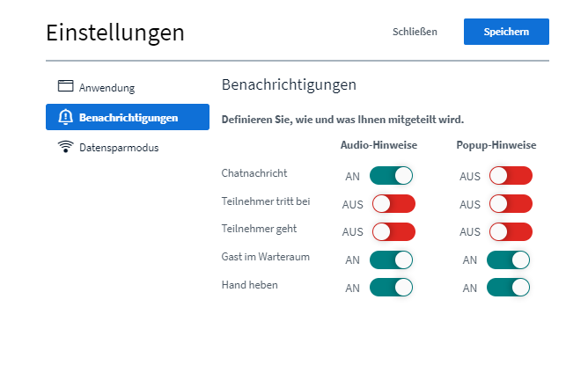Enable audio alert for Teilnehmer tritt bei
Viewport: 588px width, 380px height.
[393, 204]
